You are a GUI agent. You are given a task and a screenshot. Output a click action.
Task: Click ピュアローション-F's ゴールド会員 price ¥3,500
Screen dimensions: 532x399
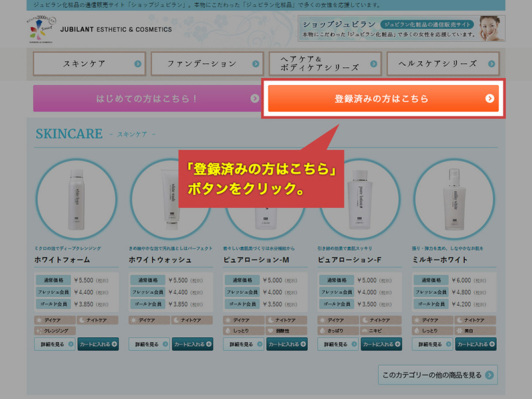point(355,304)
